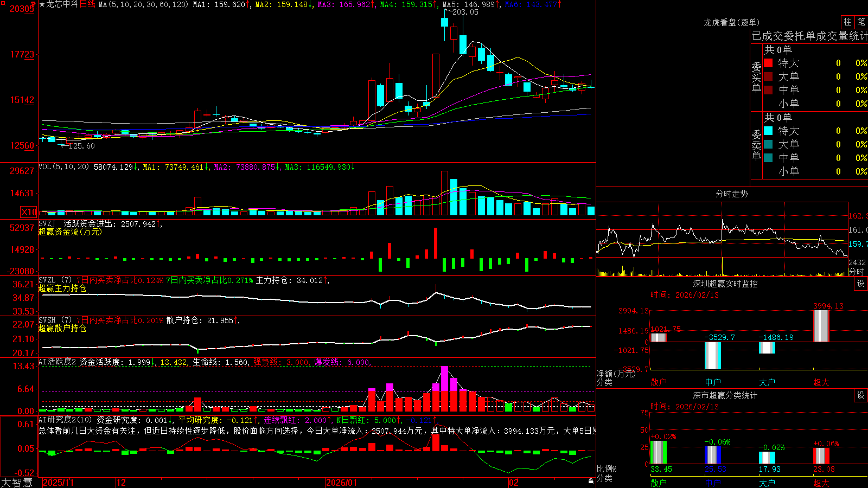The width and height of the screenshot is (868, 488).
Task: Click the intraday price line mini chart
Action: (722, 240)
